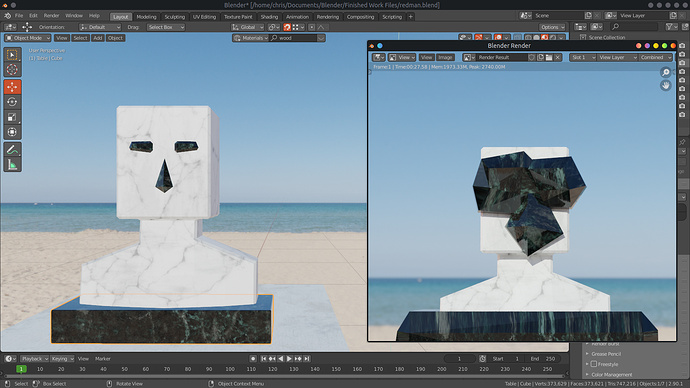Image resolution: width=690 pixels, height=388 pixels.
Task: Open the Combined pass dropdown
Action: tap(656, 58)
